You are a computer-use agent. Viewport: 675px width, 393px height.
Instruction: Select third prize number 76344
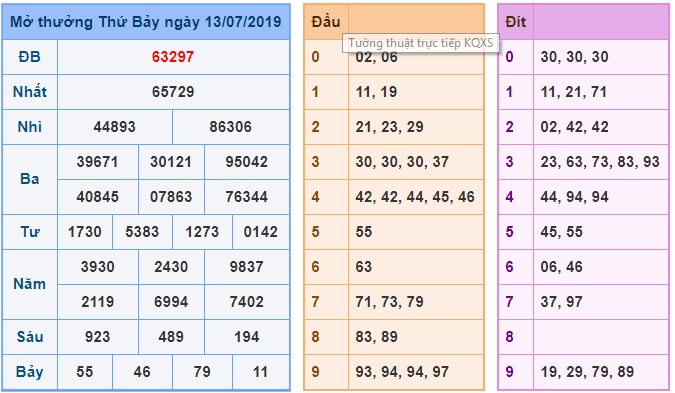click(x=247, y=197)
